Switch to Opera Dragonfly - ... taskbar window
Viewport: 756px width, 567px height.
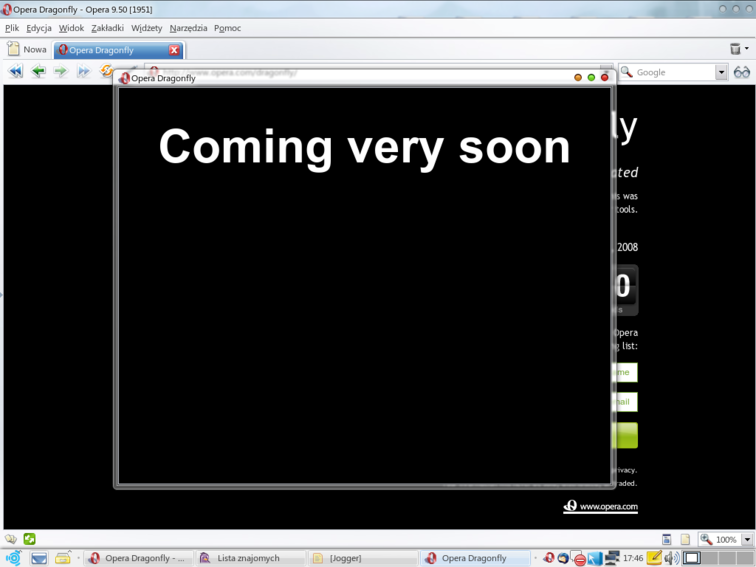[x=139, y=558]
